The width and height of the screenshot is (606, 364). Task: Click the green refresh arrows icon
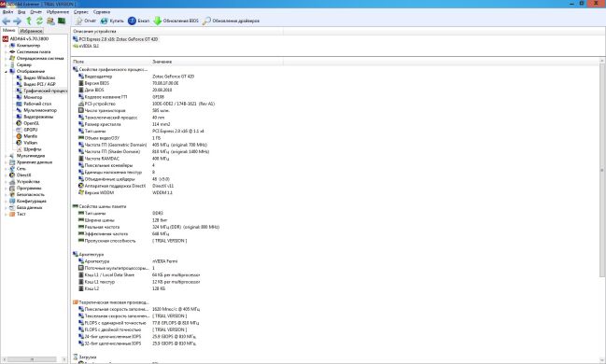39,21
